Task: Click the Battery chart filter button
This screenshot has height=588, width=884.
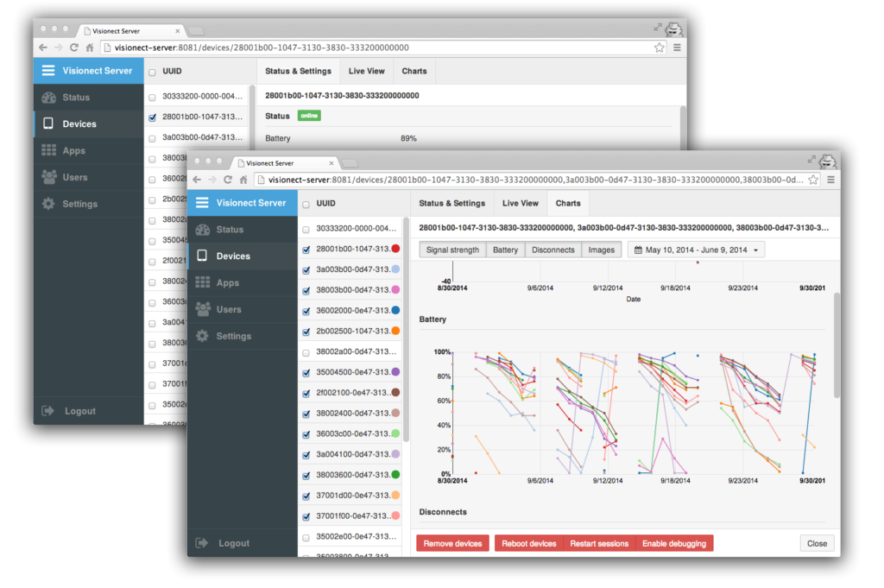Action: click(505, 250)
